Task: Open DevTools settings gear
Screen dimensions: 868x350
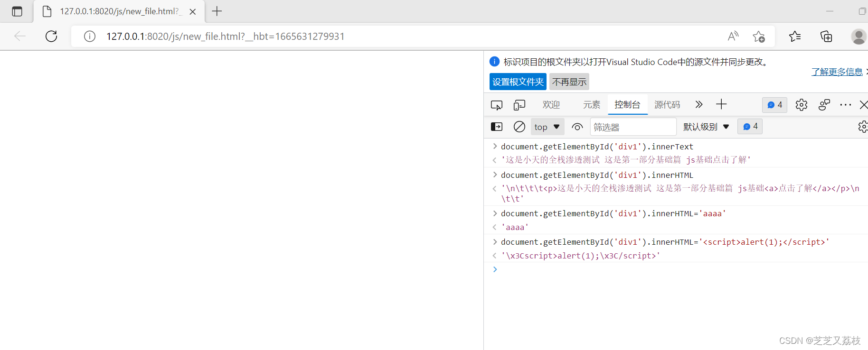Action: (802, 105)
